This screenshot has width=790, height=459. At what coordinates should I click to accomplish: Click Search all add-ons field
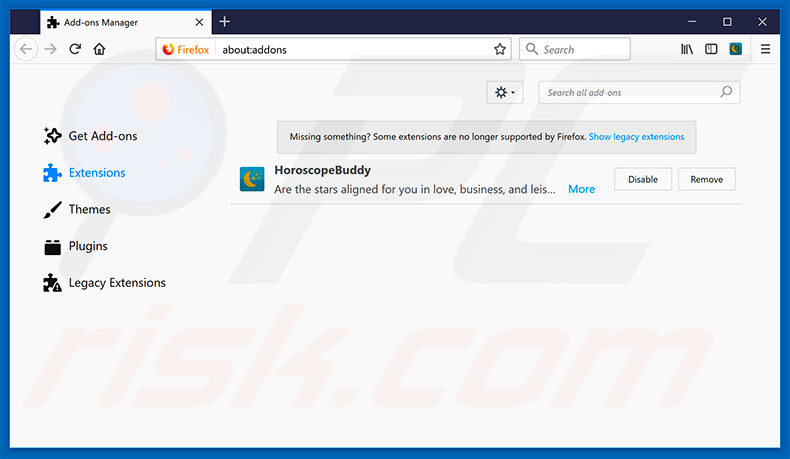coord(639,92)
